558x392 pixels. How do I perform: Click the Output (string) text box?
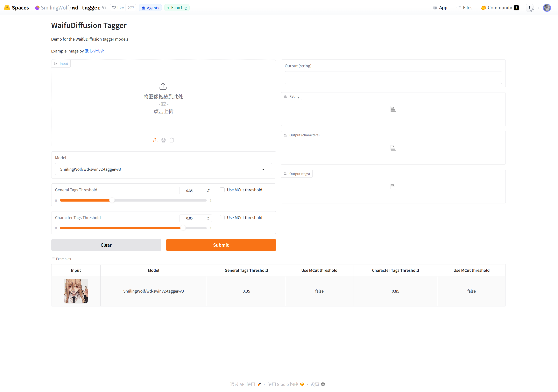click(393, 78)
